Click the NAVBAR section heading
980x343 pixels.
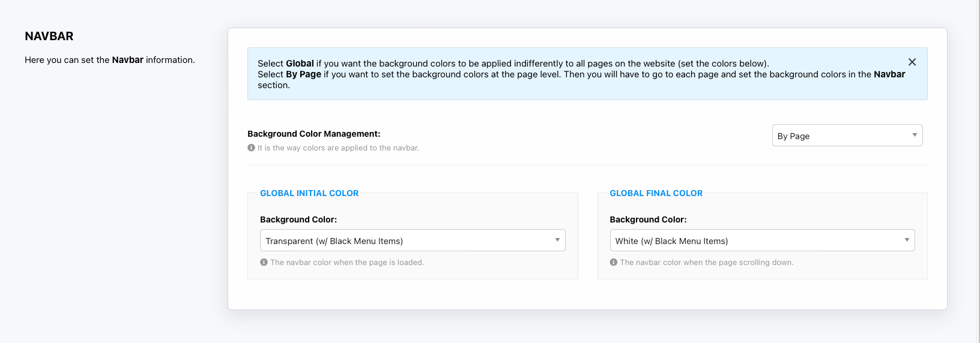click(49, 36)
